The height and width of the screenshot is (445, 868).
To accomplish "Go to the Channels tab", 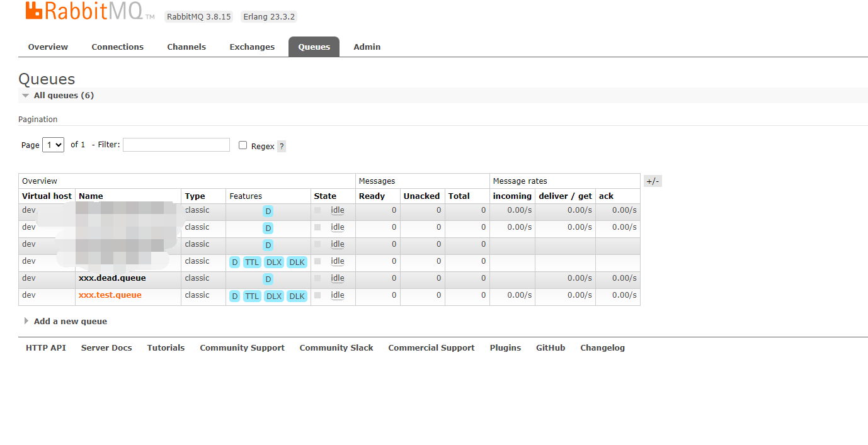I will (186, 47).
